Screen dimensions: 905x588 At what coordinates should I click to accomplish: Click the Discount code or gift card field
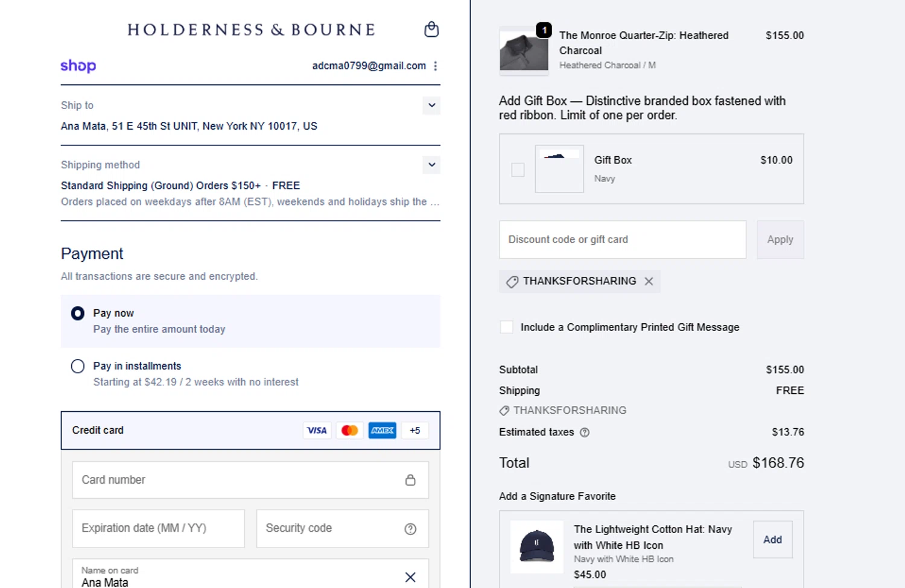(x=623, y=239)
